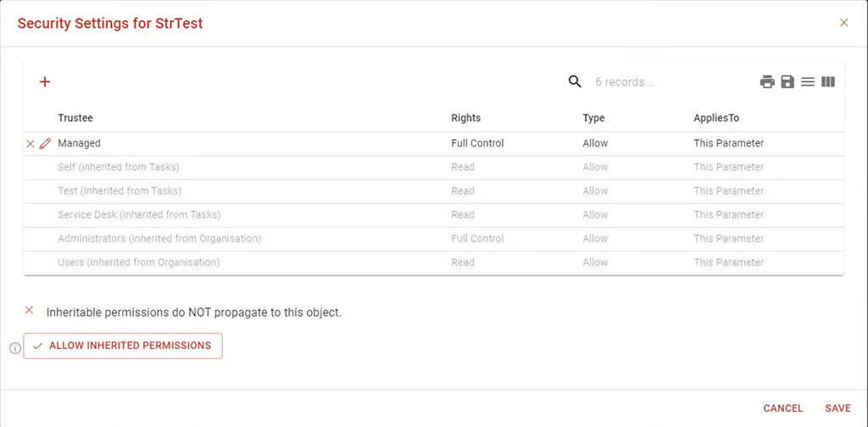Print the records with the printer icon
868x427 pixels.
pyautogui.click(x=767, y=82)
